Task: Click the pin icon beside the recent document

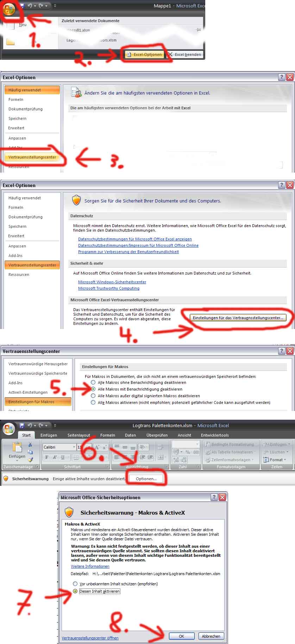Action: point(198,30)
